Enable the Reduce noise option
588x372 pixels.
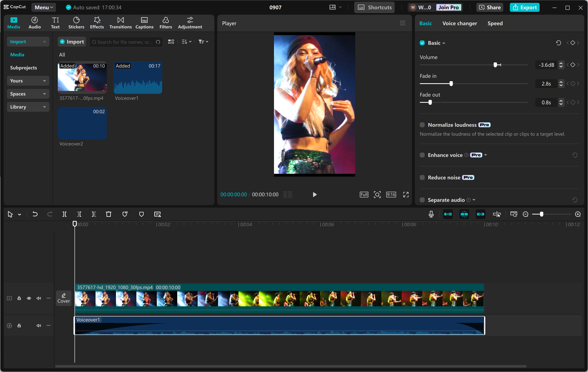coord(422,177)
